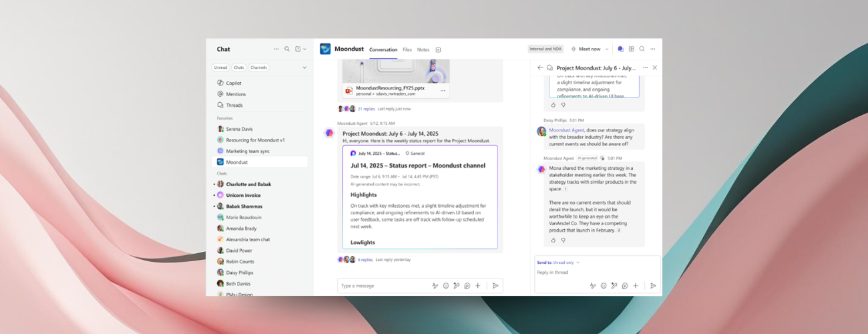Image resolution: width=868 pixels, height=334 pixels.
Task: Click the Meet now button
Action: tap(586, 49)
